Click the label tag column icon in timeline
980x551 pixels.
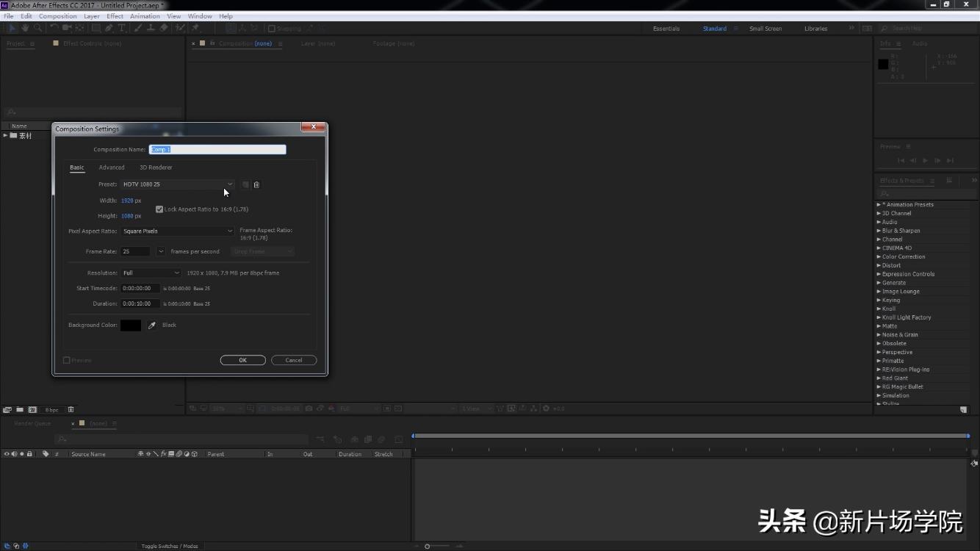[46, 454]
